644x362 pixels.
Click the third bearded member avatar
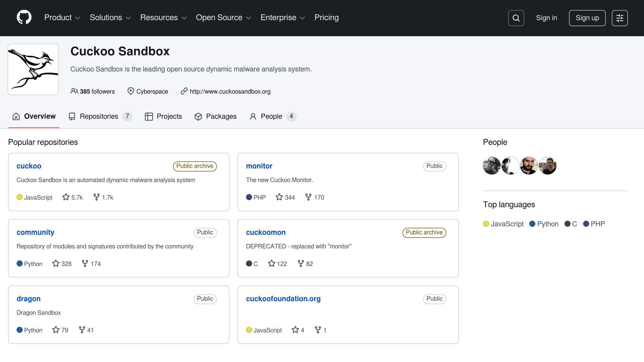[x=529, y=166]
